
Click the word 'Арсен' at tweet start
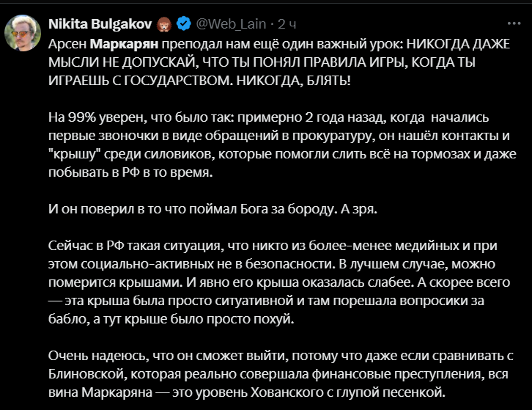point(67,44)
